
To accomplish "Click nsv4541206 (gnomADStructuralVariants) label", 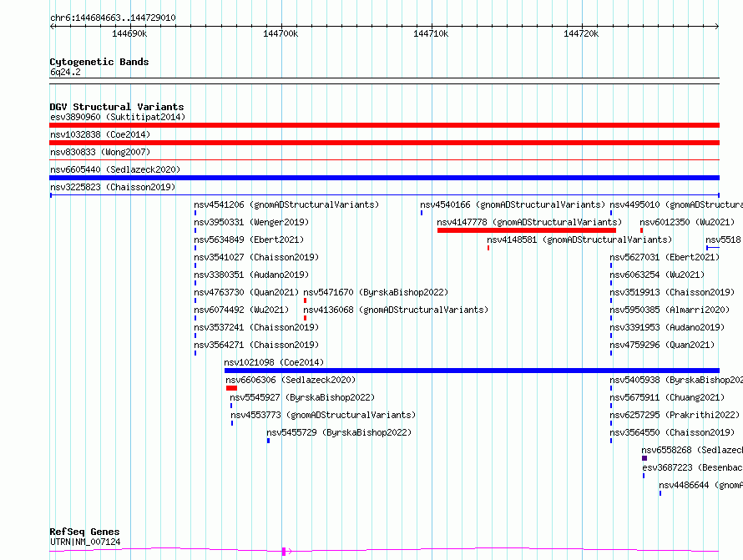I will pyautogui.click(x=286, y=204).
